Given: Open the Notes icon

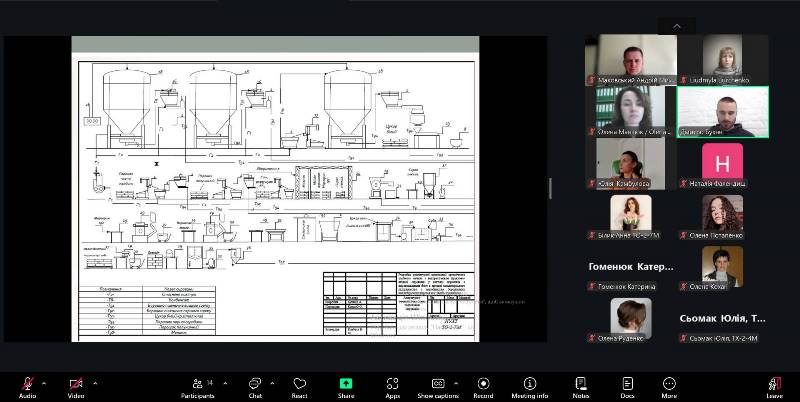Looking at the screenshot, I should point(580,385).
